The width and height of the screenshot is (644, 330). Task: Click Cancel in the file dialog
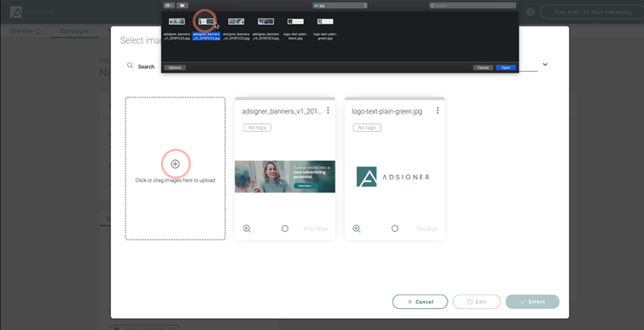[483, 68]
